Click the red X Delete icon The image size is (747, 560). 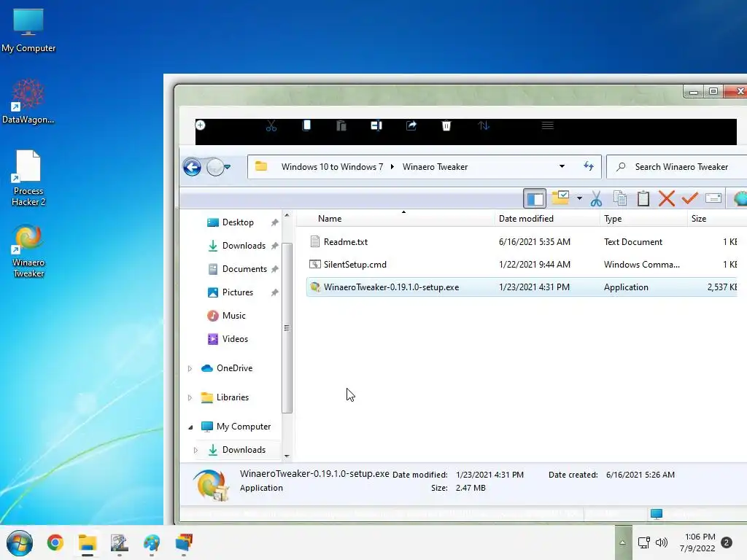(x=667, y=198)
